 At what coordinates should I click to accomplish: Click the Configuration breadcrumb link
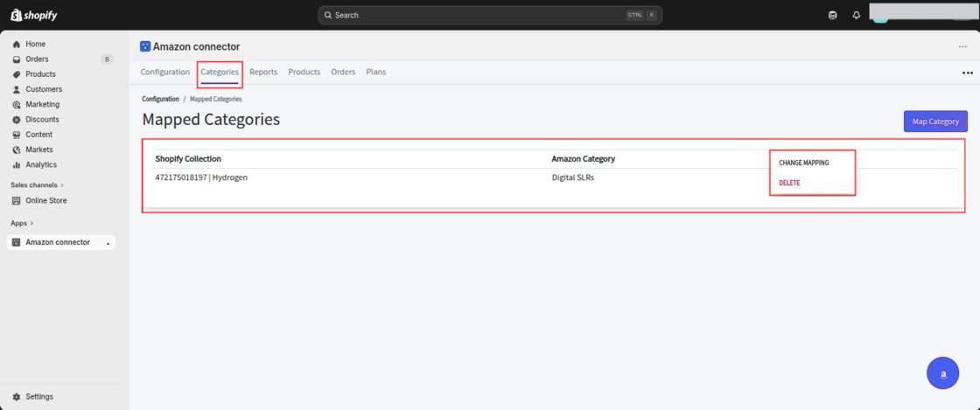(161, 100)
